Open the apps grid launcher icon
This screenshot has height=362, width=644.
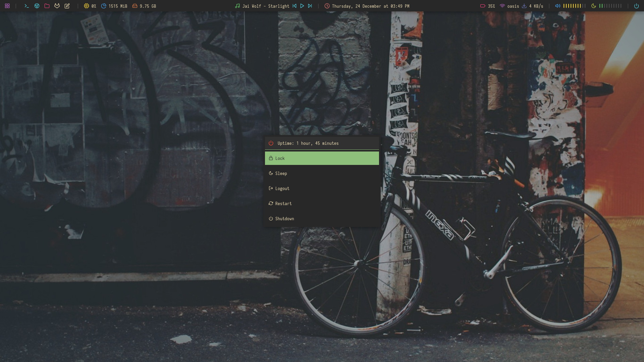pos(7,6)
